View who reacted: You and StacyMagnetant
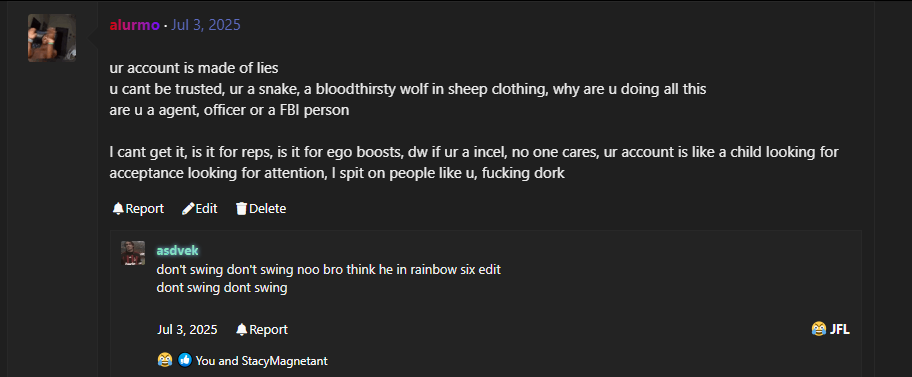Screen dimensions: 912x377 click(262, 361)
